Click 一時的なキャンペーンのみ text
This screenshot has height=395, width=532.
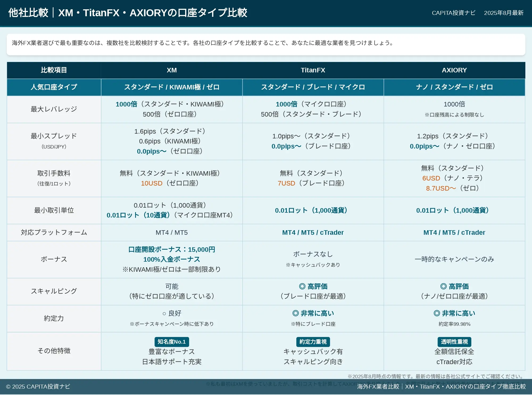pyautogui.click(x=454, y=259)
